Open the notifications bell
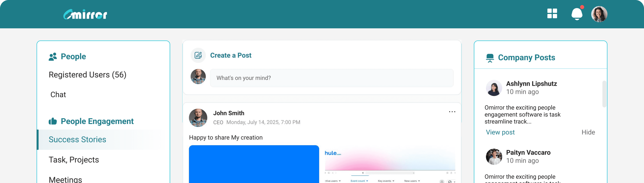644x183 pixels. pyautogui.click(x=577, y=14)
